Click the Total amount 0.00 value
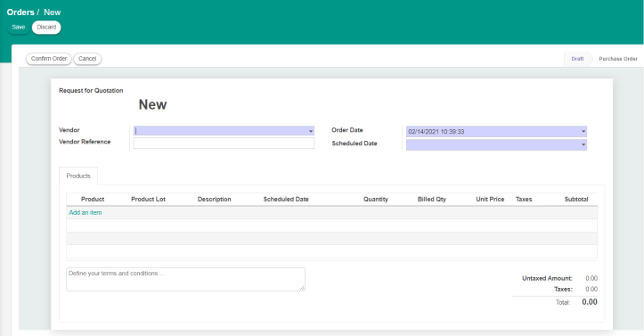This screenshot has height=336, width=644. pos(590,302)
